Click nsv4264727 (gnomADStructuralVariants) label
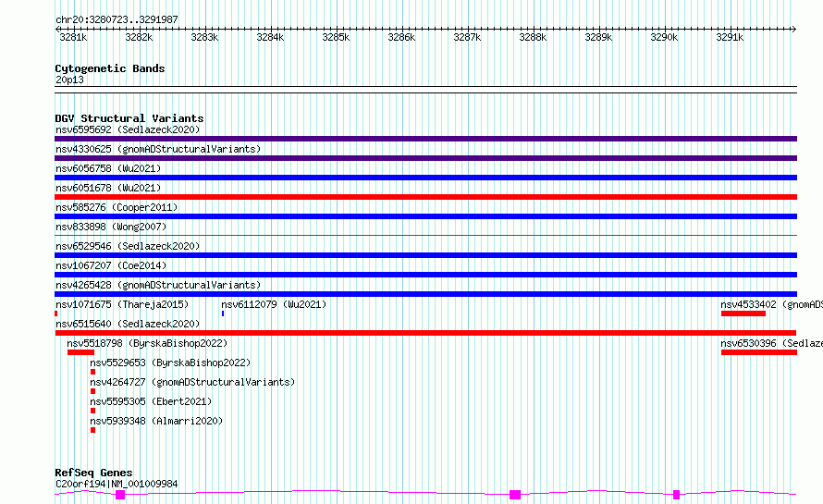Viewport: 823px width, 504px height. pos(192,382)
